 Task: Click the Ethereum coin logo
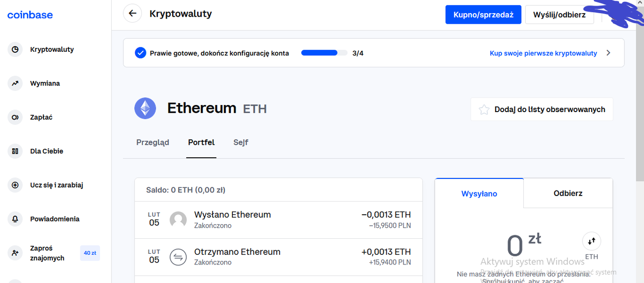tap(145, 108)
